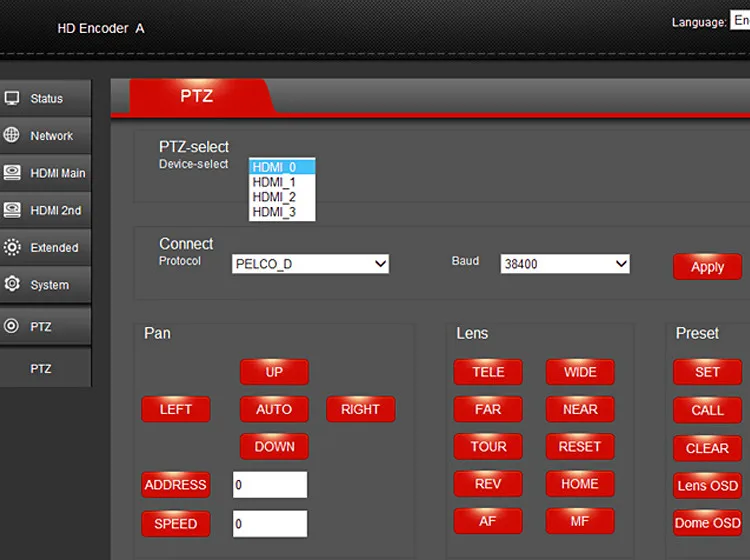The width and height of the screenshot is (750, 560).
Task: Open the Baud rate dropdown
Action: pos(565,264)
